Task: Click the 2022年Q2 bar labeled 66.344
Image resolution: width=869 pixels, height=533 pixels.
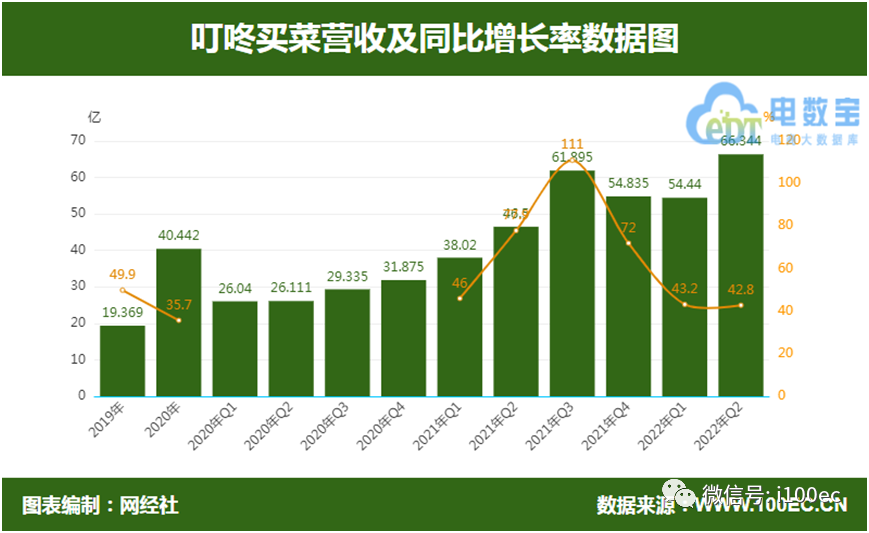Action: [741, 275]
